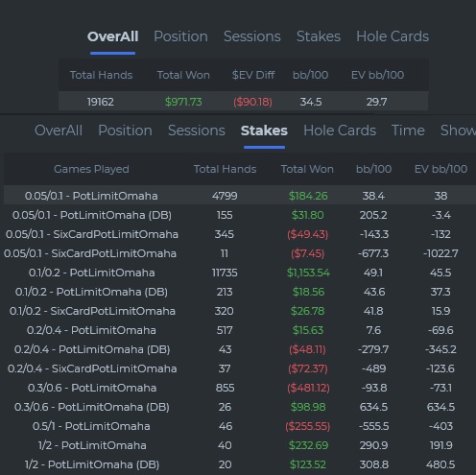Screen dimensions: 476x475
Task: Switch to the Time tab
Action: click(408, 131)
